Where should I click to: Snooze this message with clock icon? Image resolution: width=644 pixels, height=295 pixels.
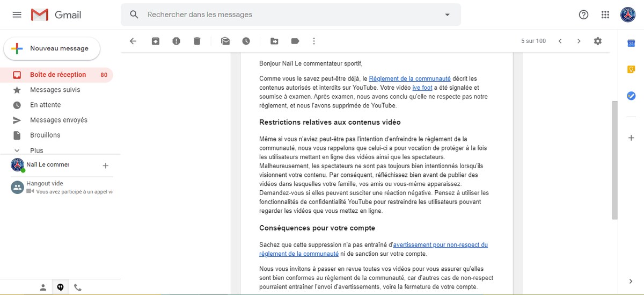click(x=246, y=41)
